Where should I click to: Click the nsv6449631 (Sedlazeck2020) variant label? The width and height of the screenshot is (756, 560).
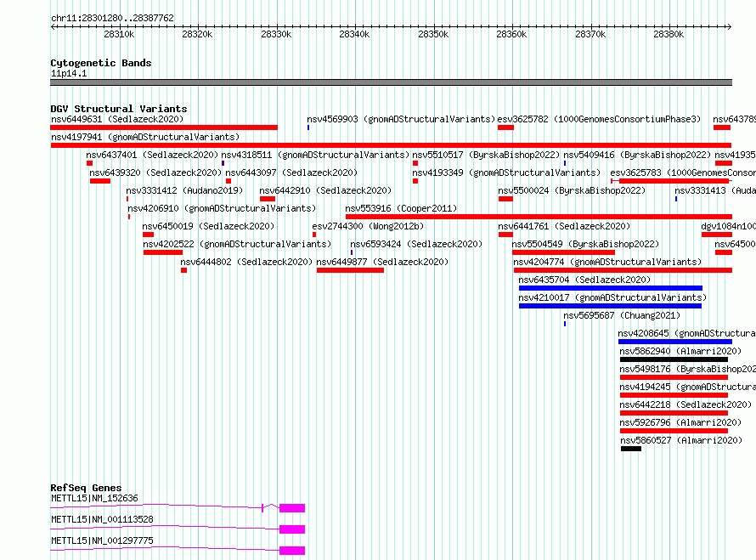[117, 119]
